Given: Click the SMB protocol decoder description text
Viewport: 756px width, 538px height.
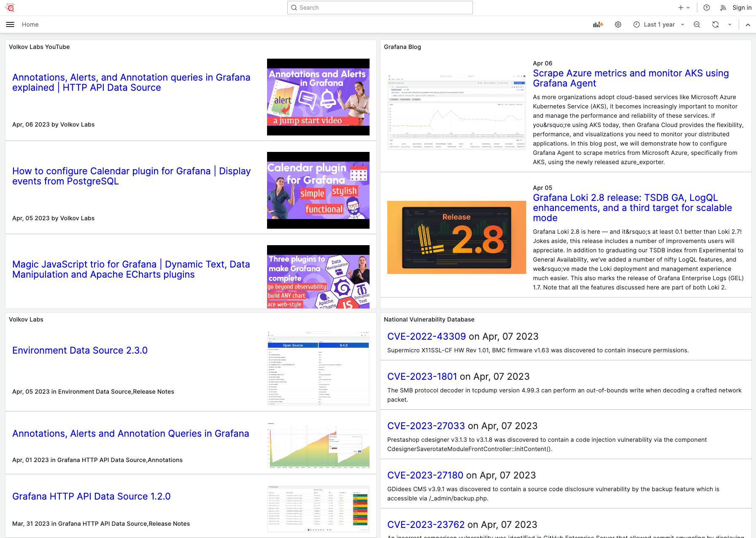Looking at the screenshot, I should [x=564, y=395].
